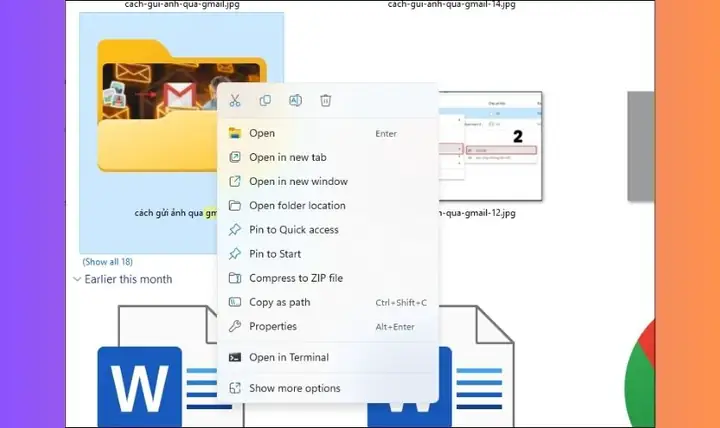Open Properties from context menu
Screen dimensions: 720x428
click(x=328, y=327)
